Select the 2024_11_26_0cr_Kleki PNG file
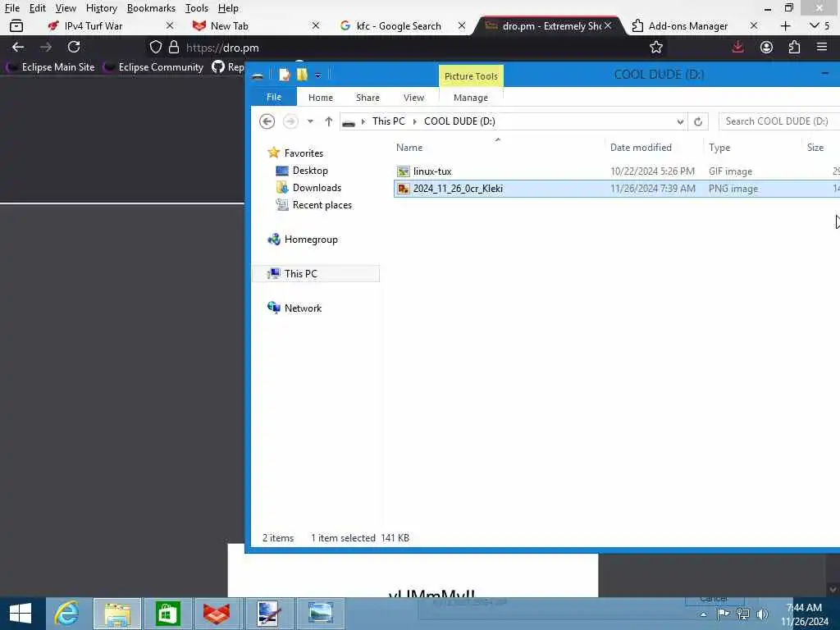The height and width of the screenshot is (630, 840). click(617, 189)
